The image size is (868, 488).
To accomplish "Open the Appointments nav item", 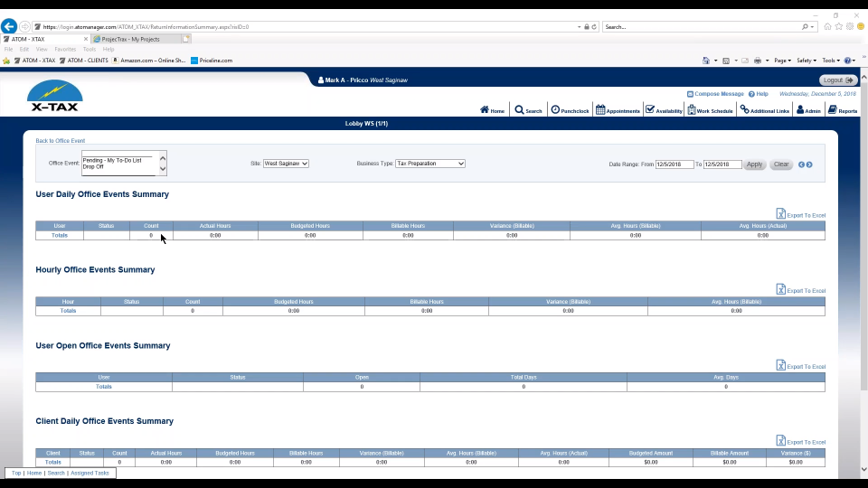I will click(x=618, y=110).
